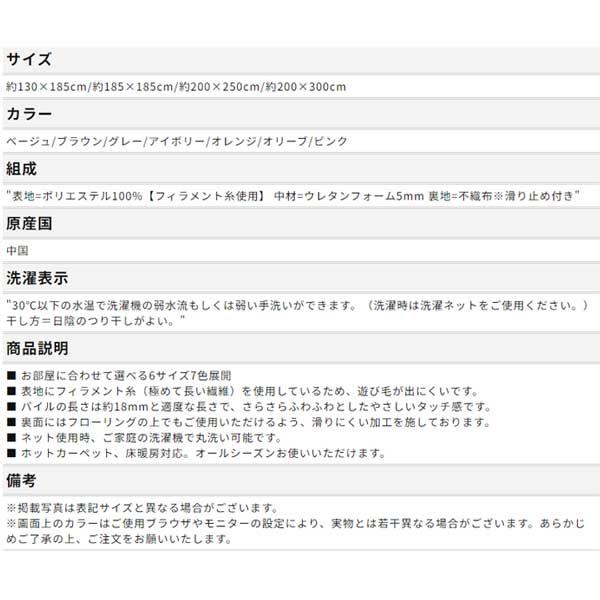Click the bullet square before ホットカーペット
This screenshot has height=600, width=600.
click(11, 453)
